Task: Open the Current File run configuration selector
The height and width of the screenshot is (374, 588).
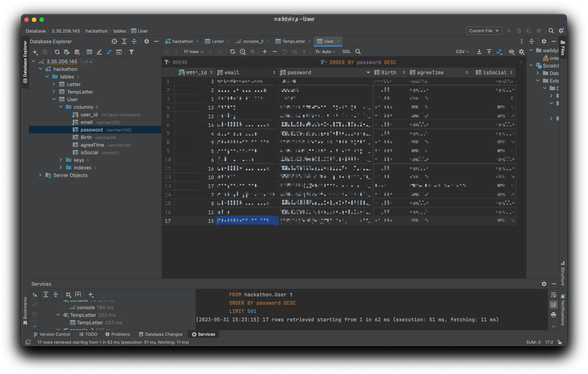Action: pyautogui.click(x=484, y=31)
